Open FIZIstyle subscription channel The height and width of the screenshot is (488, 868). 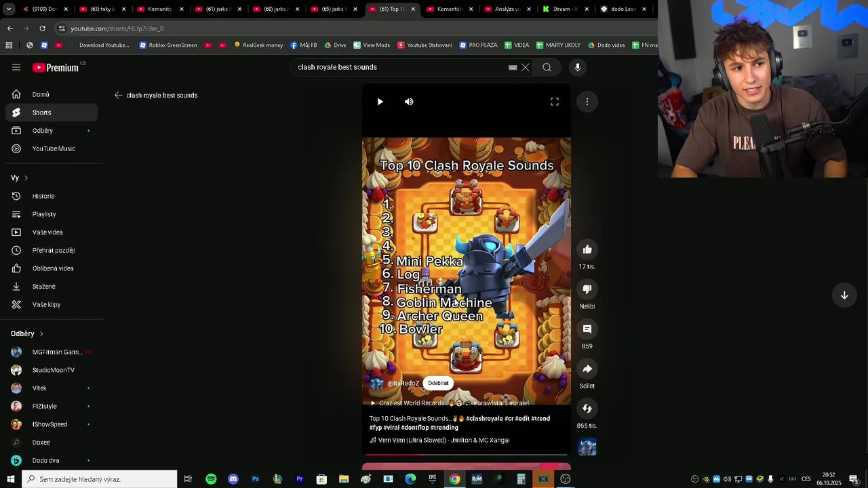pos(52,406)
